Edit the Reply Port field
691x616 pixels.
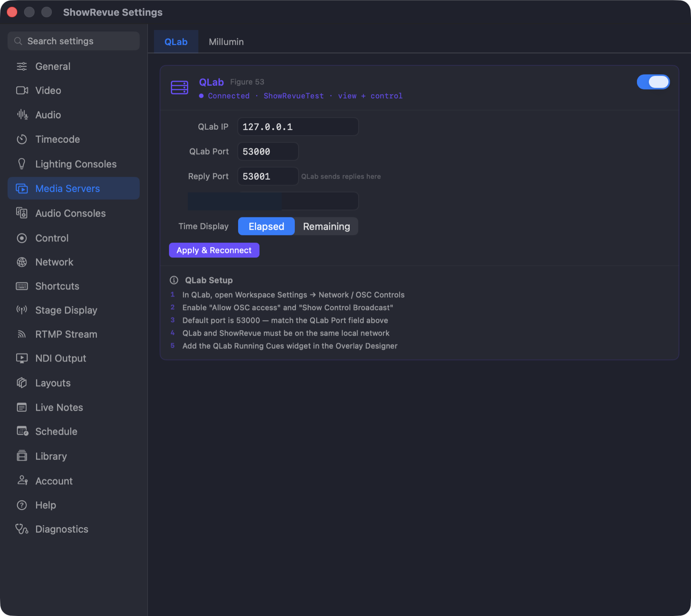[x=268, y=176]
